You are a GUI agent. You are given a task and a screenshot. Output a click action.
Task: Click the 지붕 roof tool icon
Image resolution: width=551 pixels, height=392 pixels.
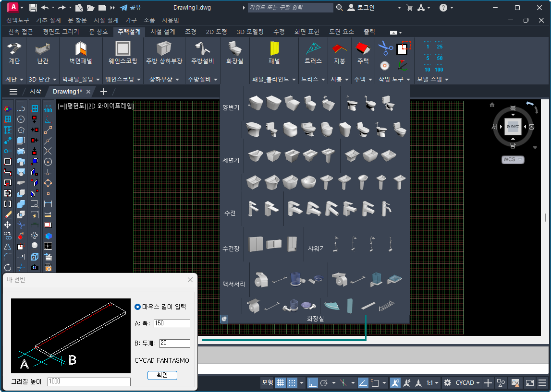(x=339, y=49)
